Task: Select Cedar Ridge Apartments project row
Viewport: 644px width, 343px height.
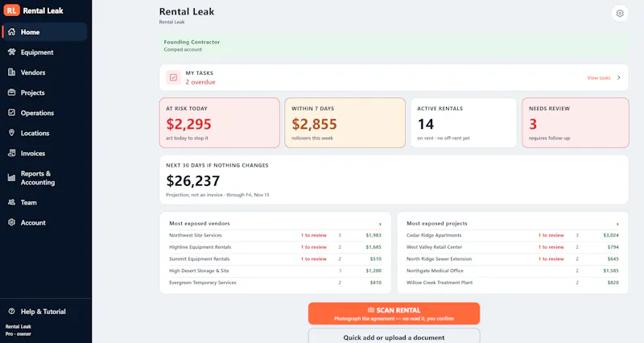Action: click(513, 235)
